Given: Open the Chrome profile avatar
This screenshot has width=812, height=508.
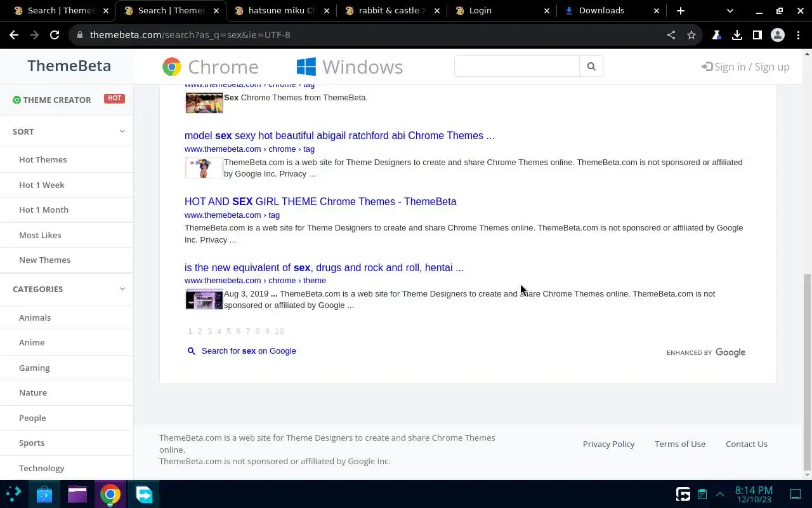Looking at the screenshot, I should 778,35.
